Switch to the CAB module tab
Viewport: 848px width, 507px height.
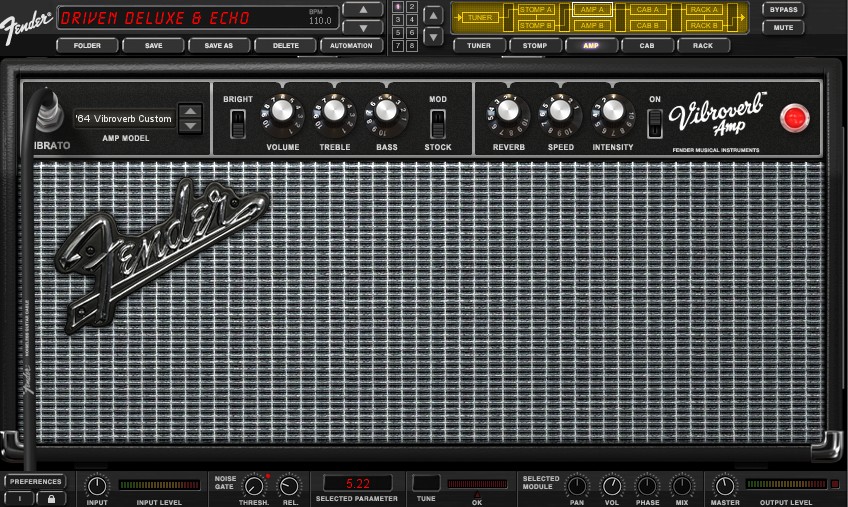(647, 46)
